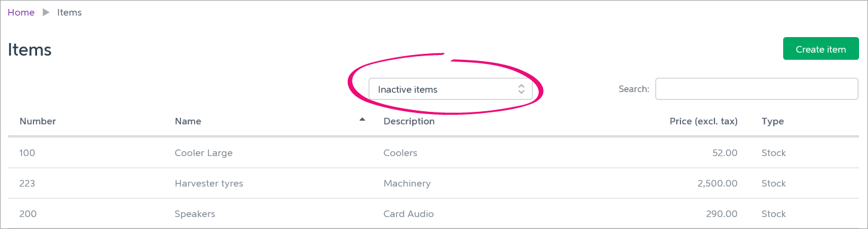Open the Harvester tyres item

tap(209, 184)
